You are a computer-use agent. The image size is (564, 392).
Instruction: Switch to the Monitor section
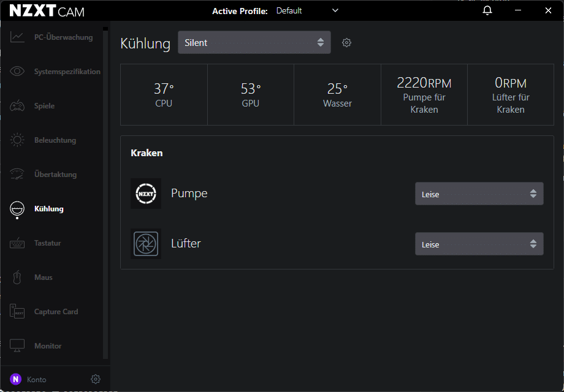click(48, 346)
